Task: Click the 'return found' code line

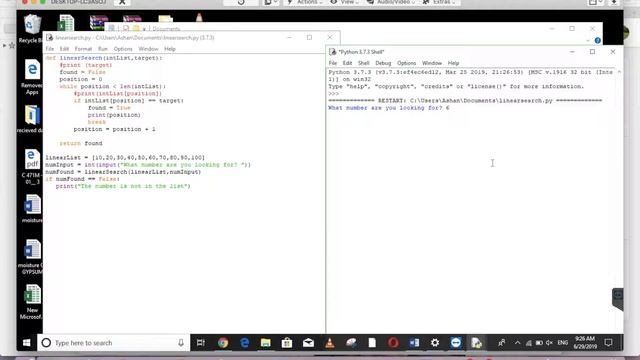Action: [x=81, y=143]
